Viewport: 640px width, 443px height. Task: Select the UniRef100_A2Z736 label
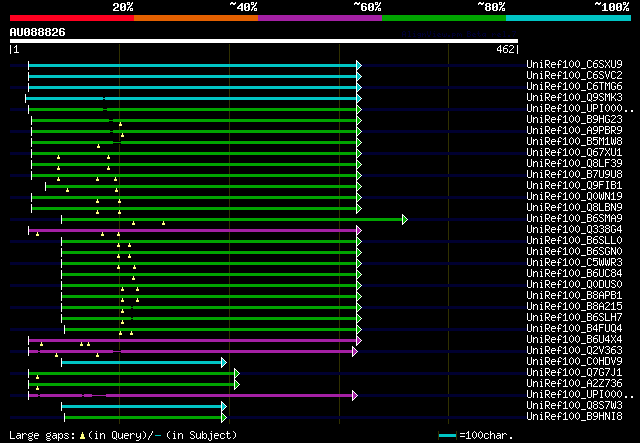tap(574, 384)
